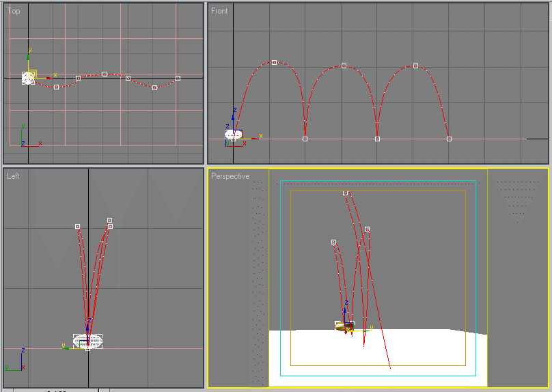This screenshot has height=392, width=552.
Task: Select middle bounce peak key in Front view
Action: pyautogui.click(x=344, y=66)
